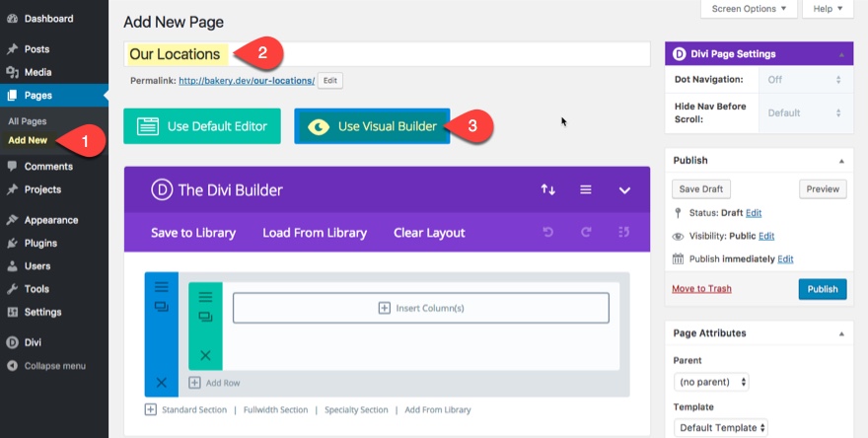Delete the green row with X icon

click(205, 355)
